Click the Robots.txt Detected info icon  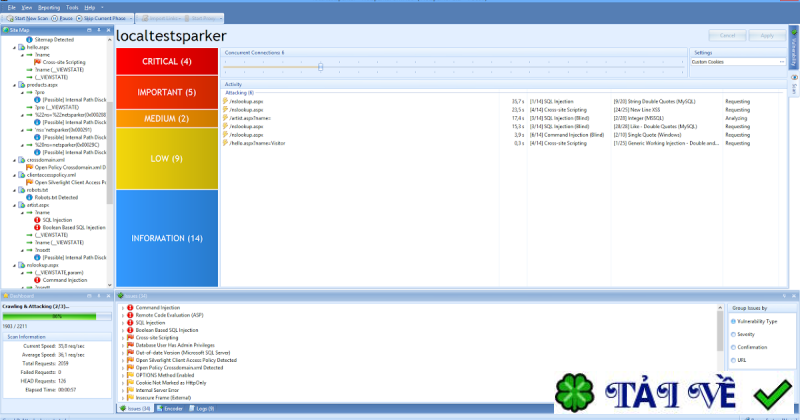pyautogui.click(x=30, y=197)
